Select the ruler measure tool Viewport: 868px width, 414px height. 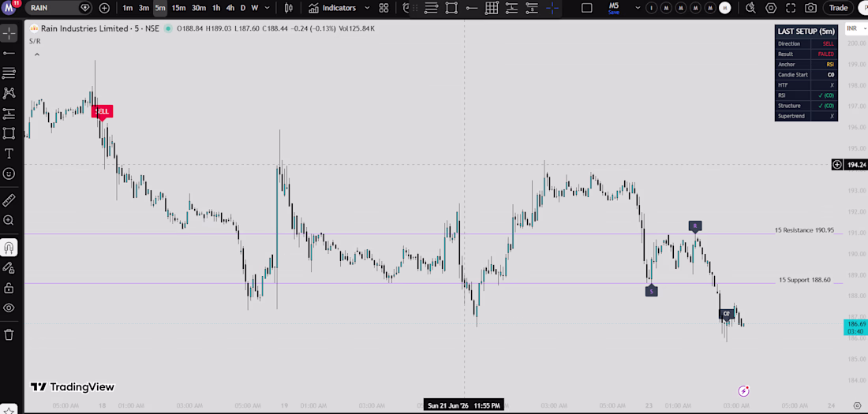click(x=9, y=200)
